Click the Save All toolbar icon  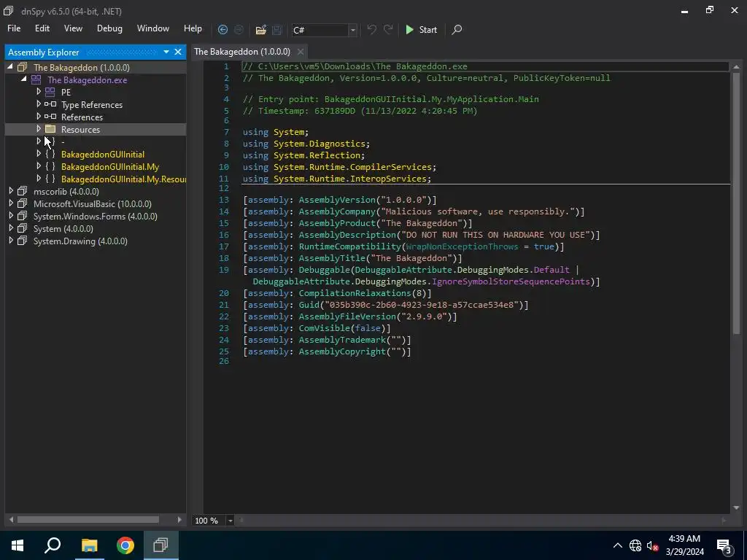point(276,29)
